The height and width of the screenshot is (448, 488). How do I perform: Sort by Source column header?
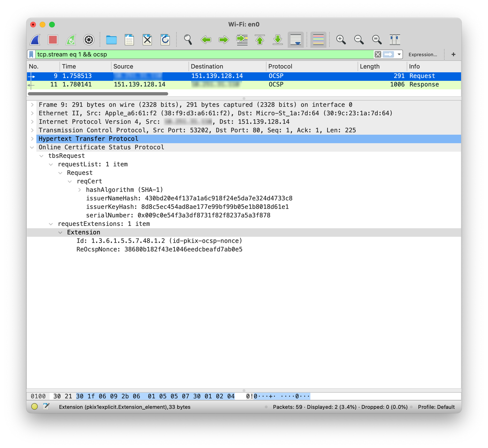click(150, 66)
